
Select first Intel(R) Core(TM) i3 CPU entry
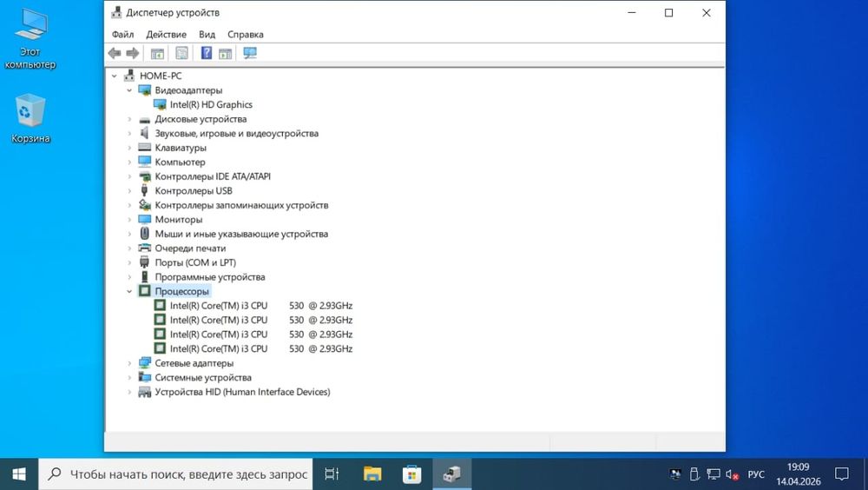tap(261, 306)
